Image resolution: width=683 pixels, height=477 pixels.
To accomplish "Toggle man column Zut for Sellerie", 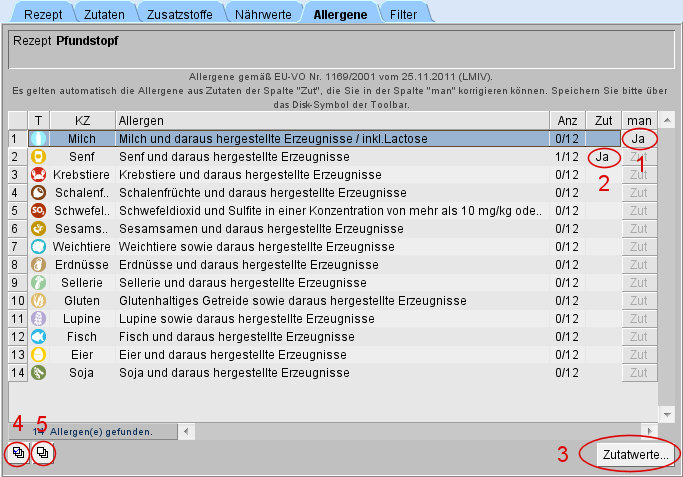I will coord(639,283).
